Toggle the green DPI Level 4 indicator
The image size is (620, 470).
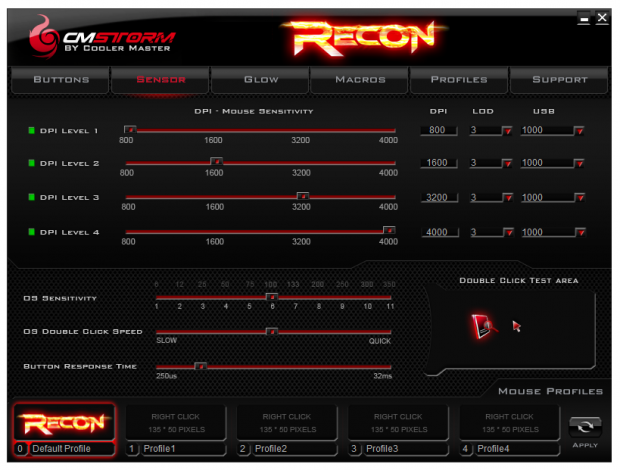point(32,232)
